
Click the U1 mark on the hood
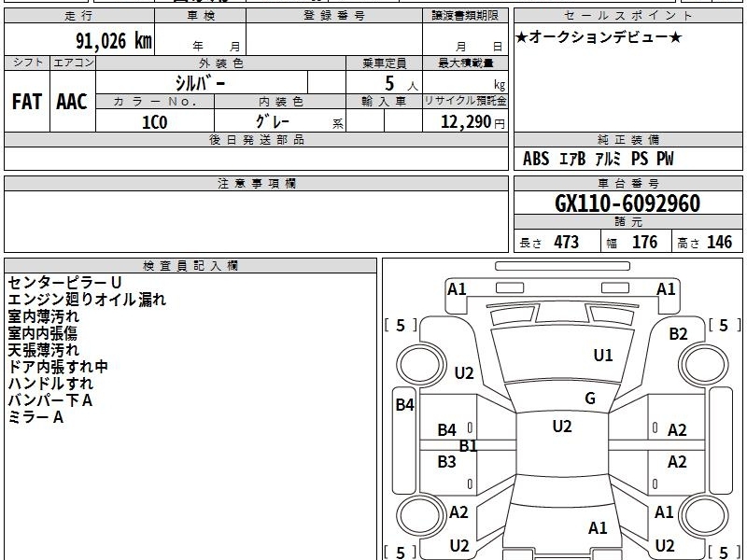(x=603, y=356)
